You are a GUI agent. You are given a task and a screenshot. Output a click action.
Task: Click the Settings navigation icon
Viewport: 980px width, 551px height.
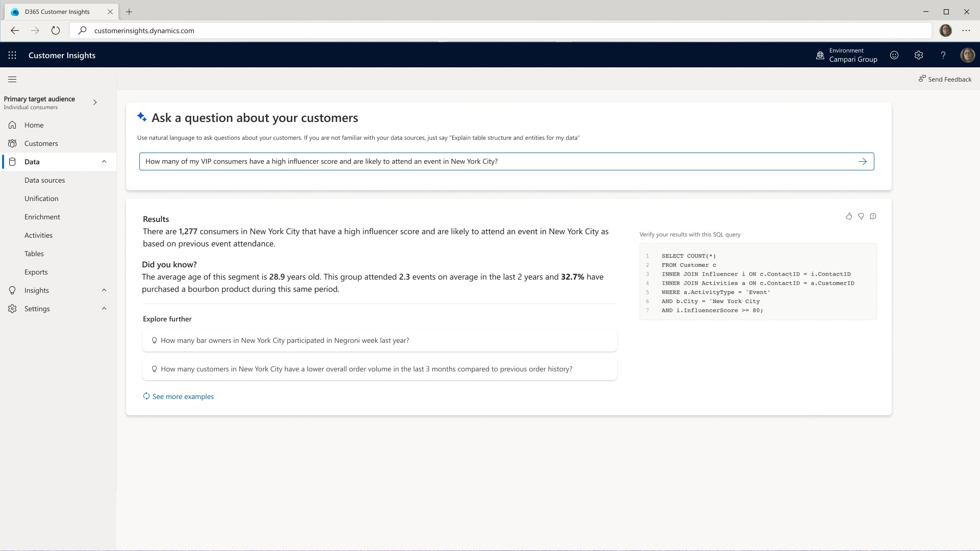(12, 308)
